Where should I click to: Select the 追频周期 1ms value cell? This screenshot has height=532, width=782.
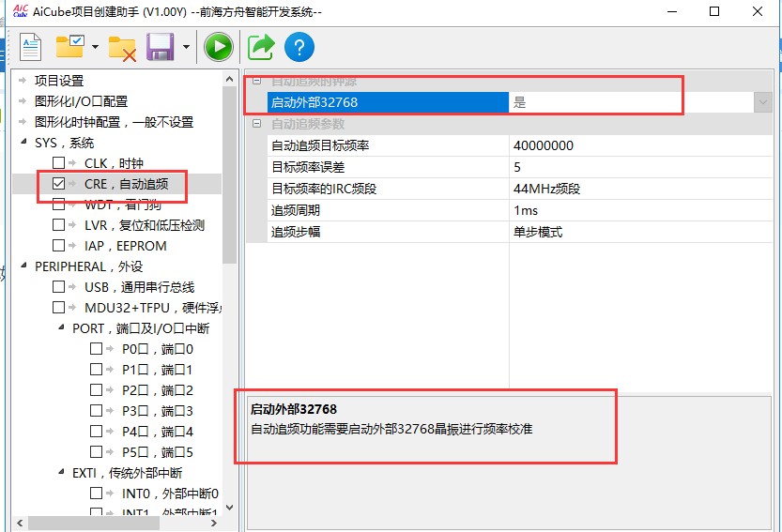(x=641, y=210)
